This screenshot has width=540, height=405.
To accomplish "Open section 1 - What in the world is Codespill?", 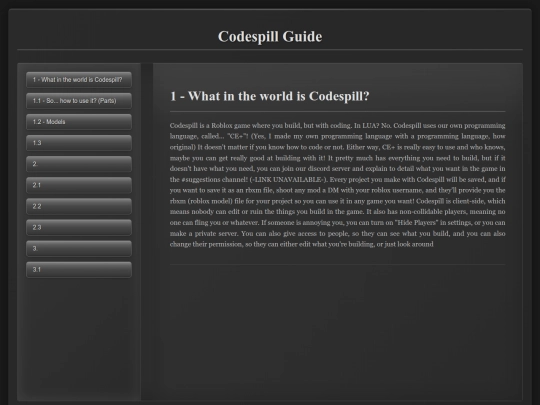I will click(x=79, y=80).
